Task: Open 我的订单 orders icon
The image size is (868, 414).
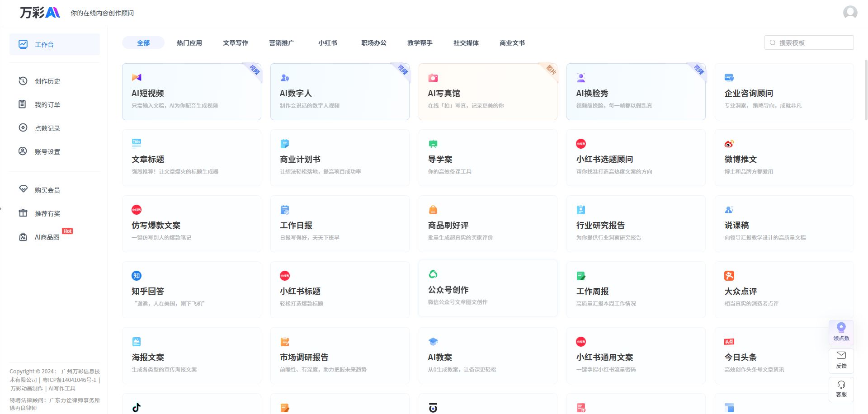Action: click(22, 104)
